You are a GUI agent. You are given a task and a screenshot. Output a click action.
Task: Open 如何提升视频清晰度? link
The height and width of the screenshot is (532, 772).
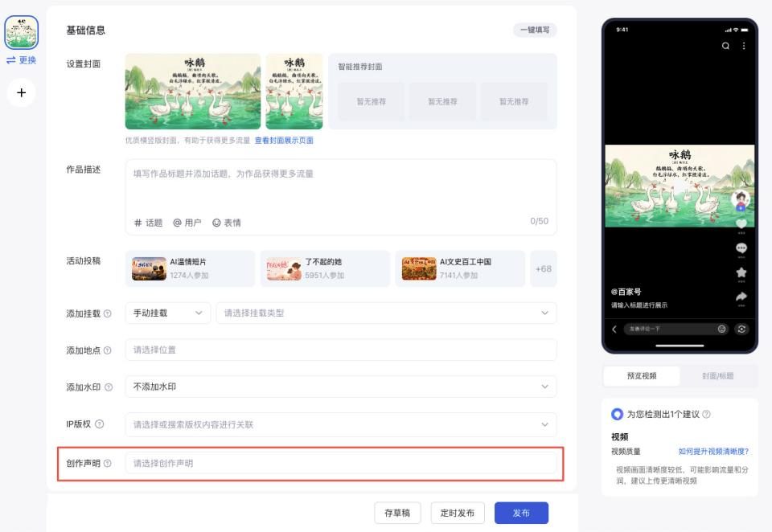713,452
